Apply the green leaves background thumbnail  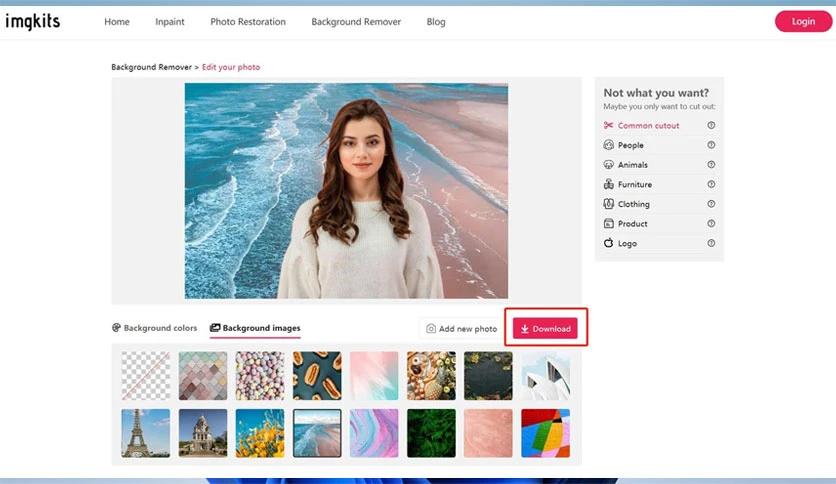(x=431, y=433)
